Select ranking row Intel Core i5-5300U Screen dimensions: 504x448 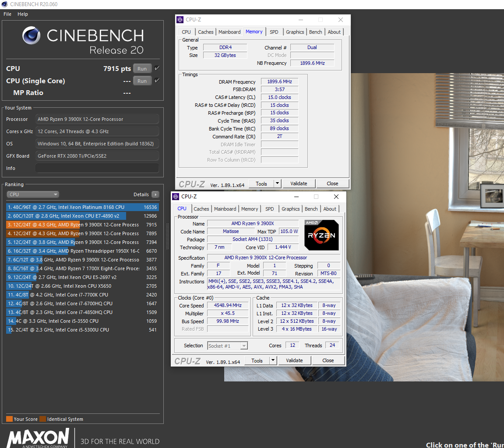(x=82, y=330)
